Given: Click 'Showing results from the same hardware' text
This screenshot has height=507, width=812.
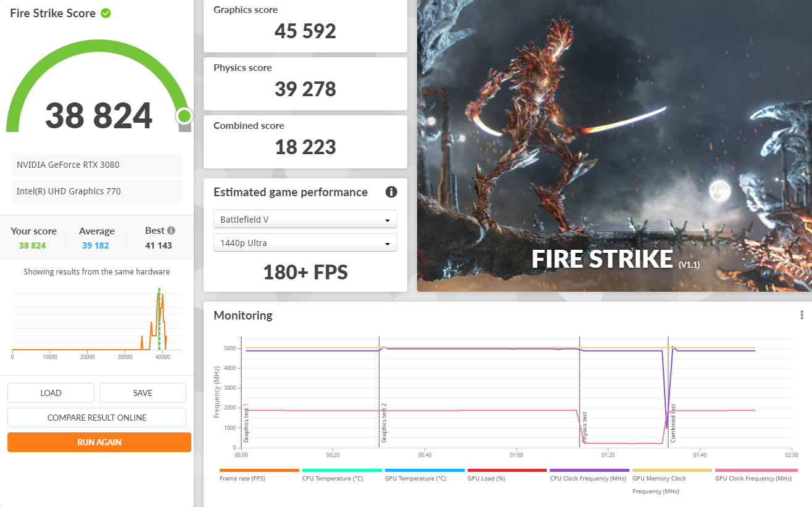Looking at the screenshot, I should [97, 271].
